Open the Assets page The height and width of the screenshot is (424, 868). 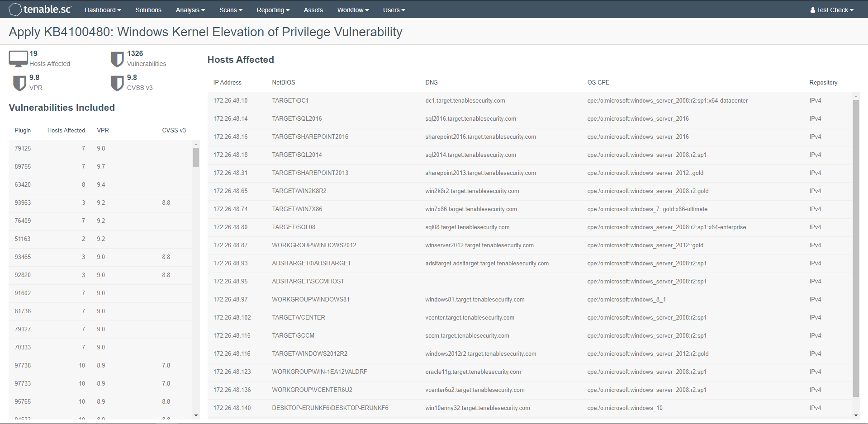click(313, 9)
